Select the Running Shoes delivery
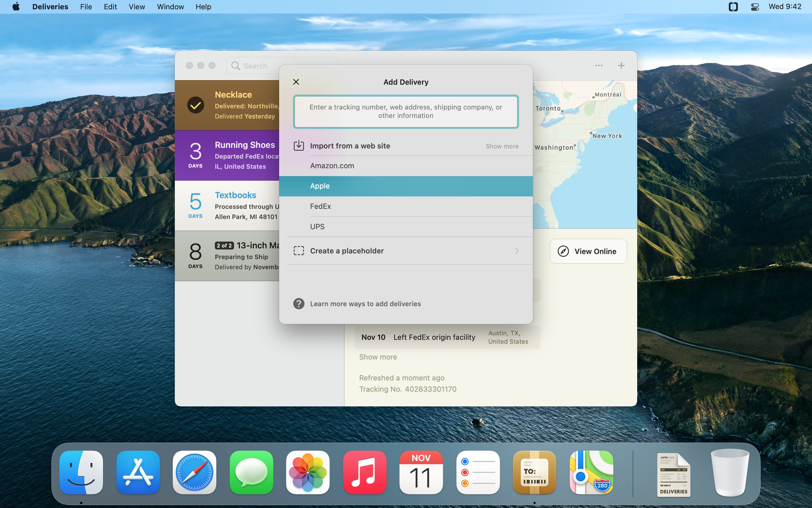This screenshot has height=508, width=812. click(227, 155)
